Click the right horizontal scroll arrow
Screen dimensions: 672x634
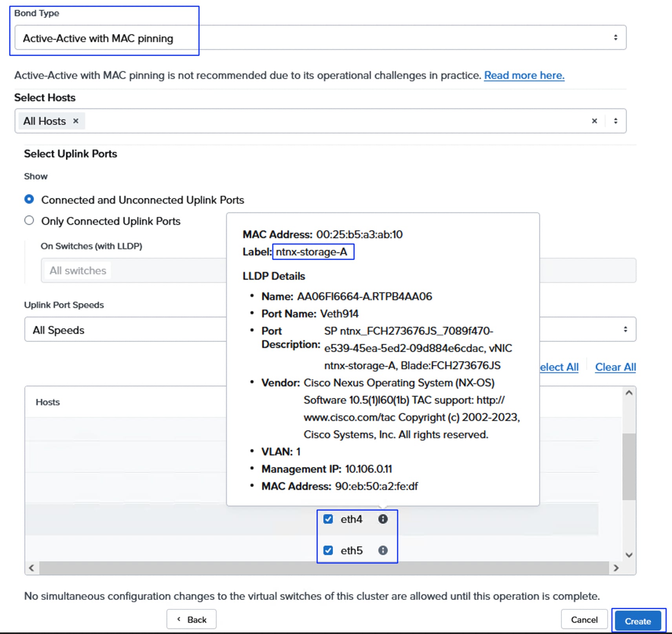click(x=616, y=568)
